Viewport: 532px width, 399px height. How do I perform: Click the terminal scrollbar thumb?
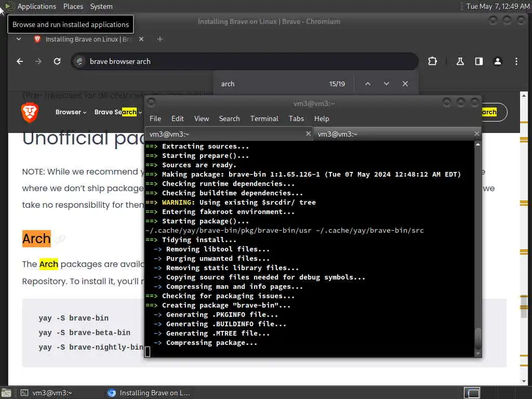point(478,338)
